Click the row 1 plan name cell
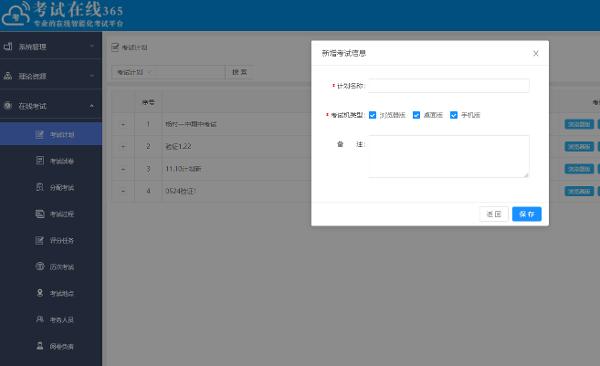 pos(191,124)
